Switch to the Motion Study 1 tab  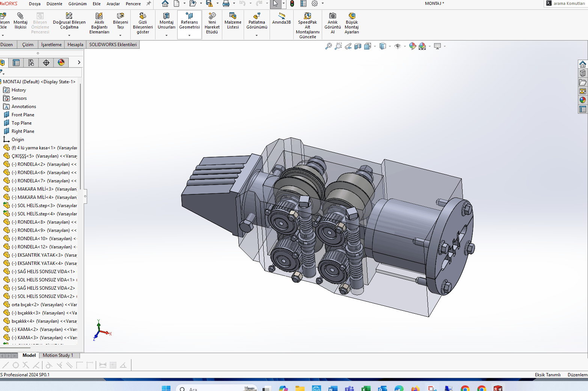point(58,355)
